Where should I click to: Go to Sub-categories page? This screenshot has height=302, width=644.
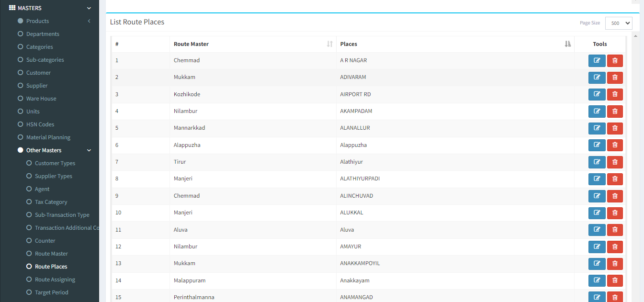pos(45,60)
